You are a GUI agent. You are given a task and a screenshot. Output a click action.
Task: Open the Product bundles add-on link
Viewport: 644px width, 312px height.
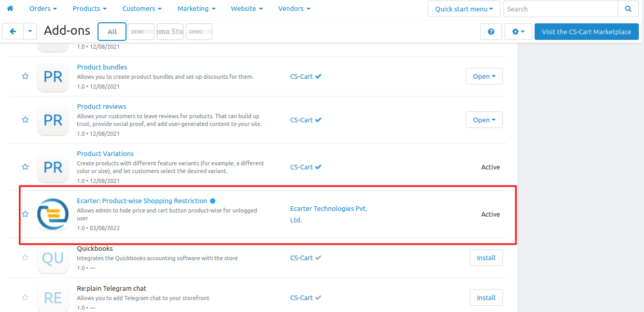[x=102, y=67]
